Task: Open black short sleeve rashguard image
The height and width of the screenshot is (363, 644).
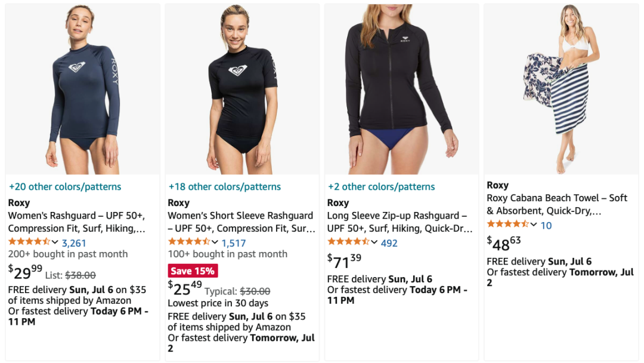Action: pos(242,89)
